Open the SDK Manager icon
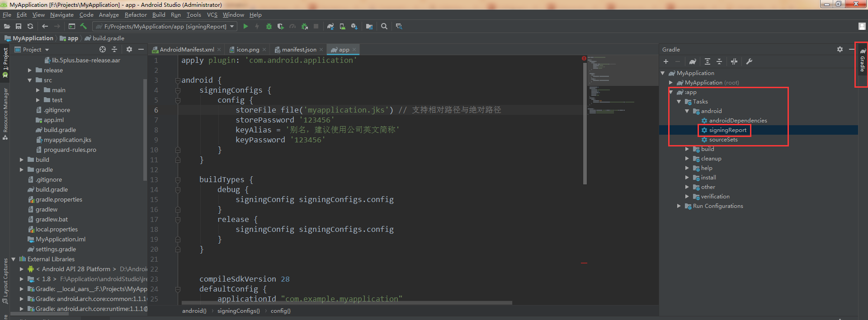The height and width of the screenshot is (320, 868). tap(354, 26)
